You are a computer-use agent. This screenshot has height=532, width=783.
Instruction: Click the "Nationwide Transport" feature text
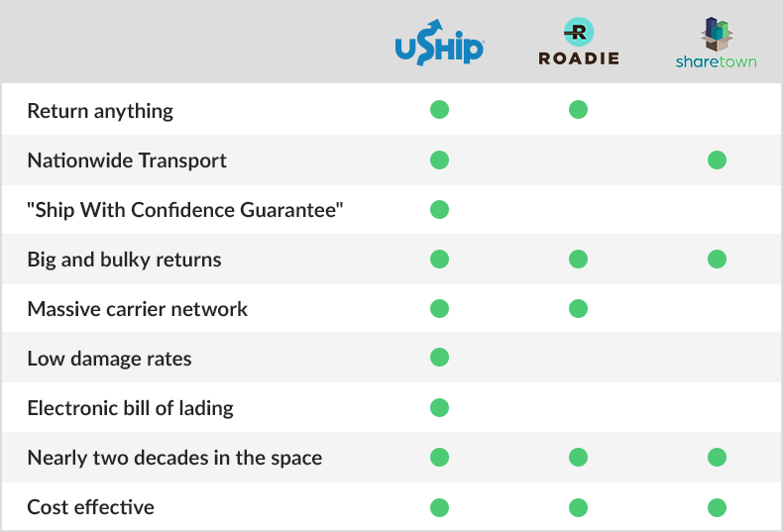127,160
